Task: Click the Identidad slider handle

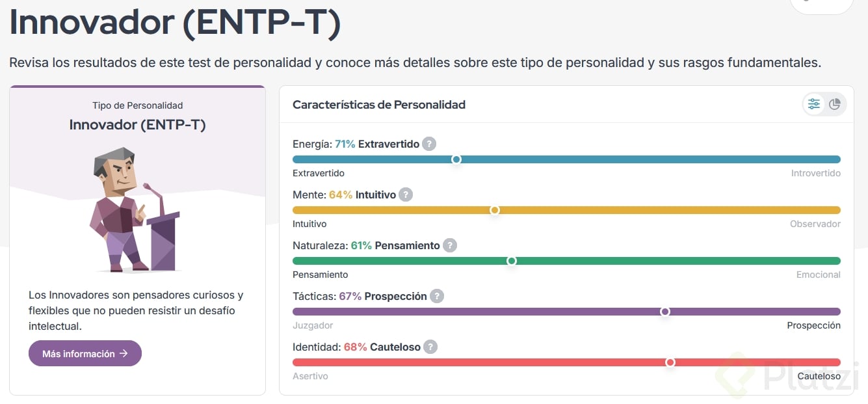Action: pyautogui.click(x=670, y=362)
